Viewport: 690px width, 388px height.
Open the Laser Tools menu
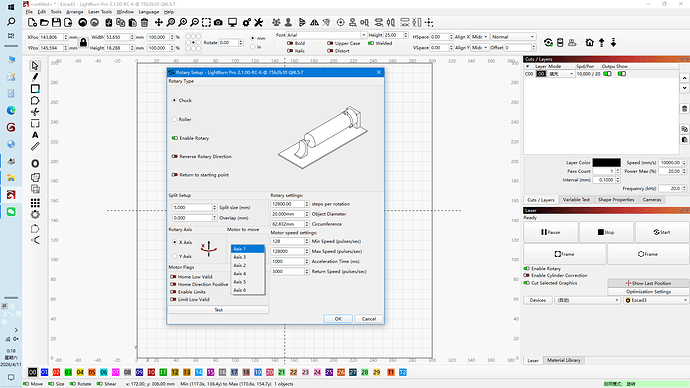click(x=100, y=12)
